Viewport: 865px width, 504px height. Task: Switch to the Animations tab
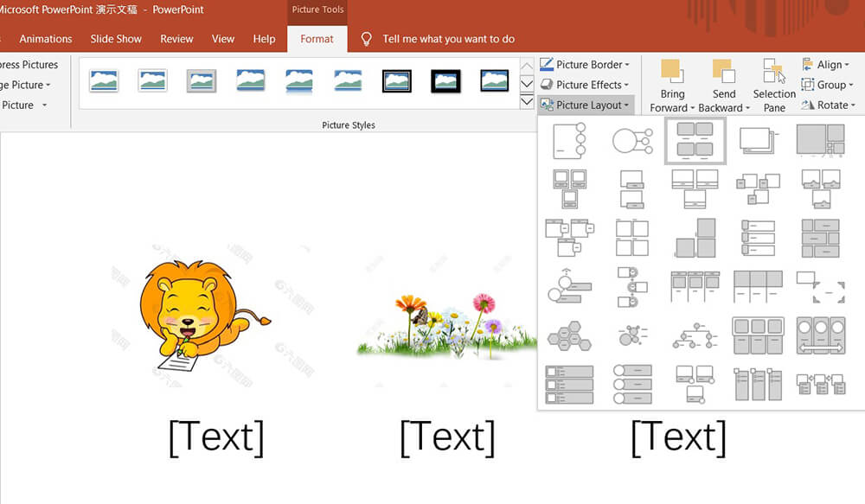(46, 39)
